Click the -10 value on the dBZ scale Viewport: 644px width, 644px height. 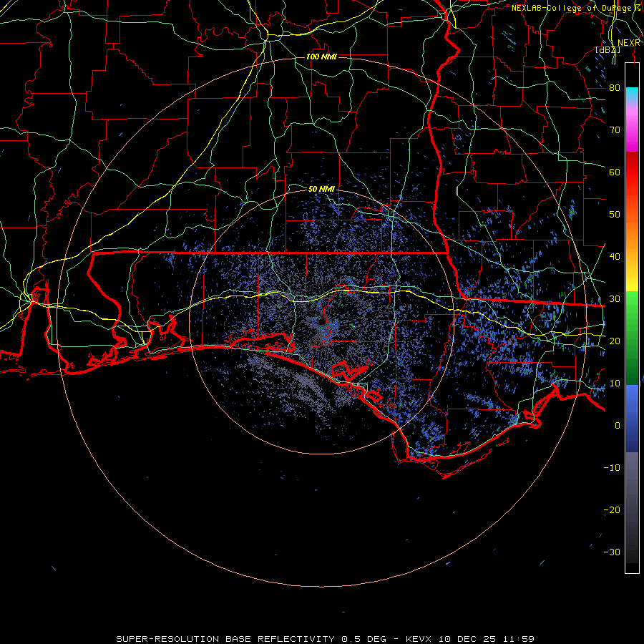[x=612, y=467]
